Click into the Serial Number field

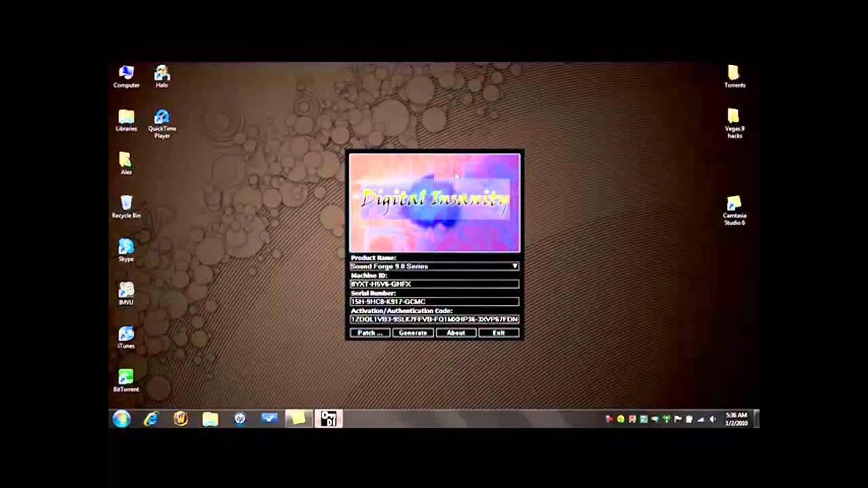pyautogui.click(x=435, y=302)
